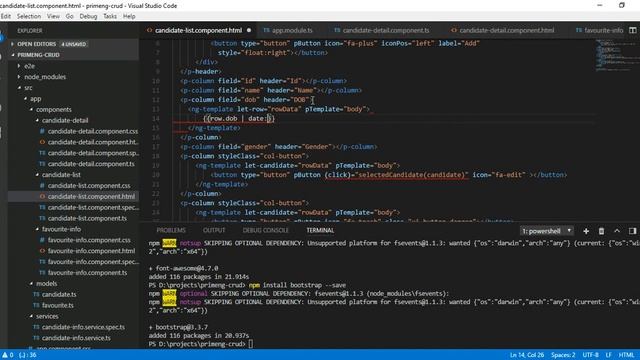The width and height of the screenshot is (640, 360).
Task: Show the DEBUG CONSOLE panel tab
Action: (265, 231)
